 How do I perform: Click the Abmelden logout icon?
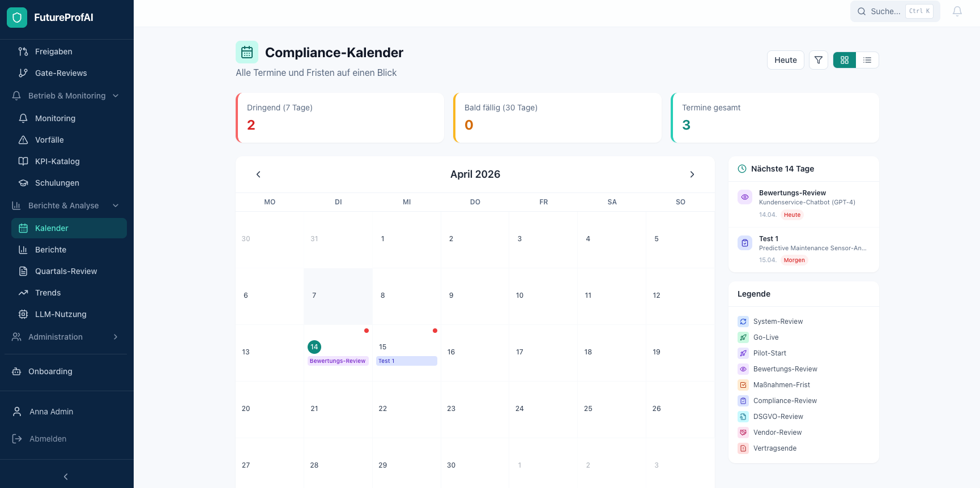pyautogui.click(x=17, y=439)
